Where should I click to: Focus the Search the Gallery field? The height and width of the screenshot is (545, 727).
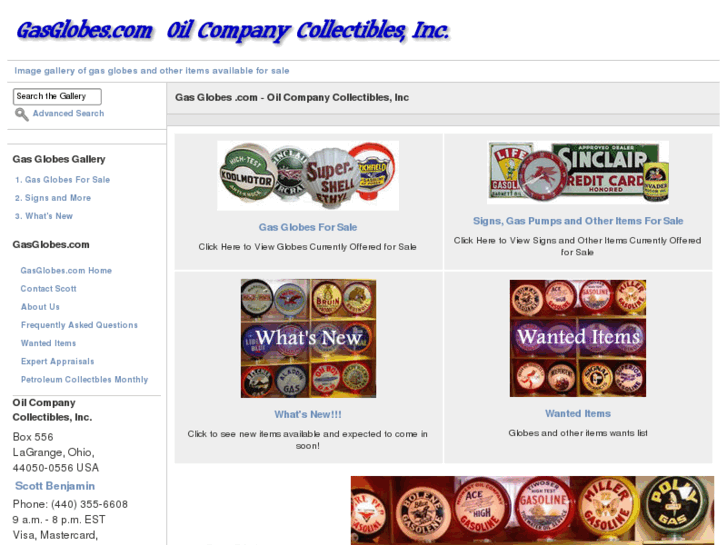[57, 96]
